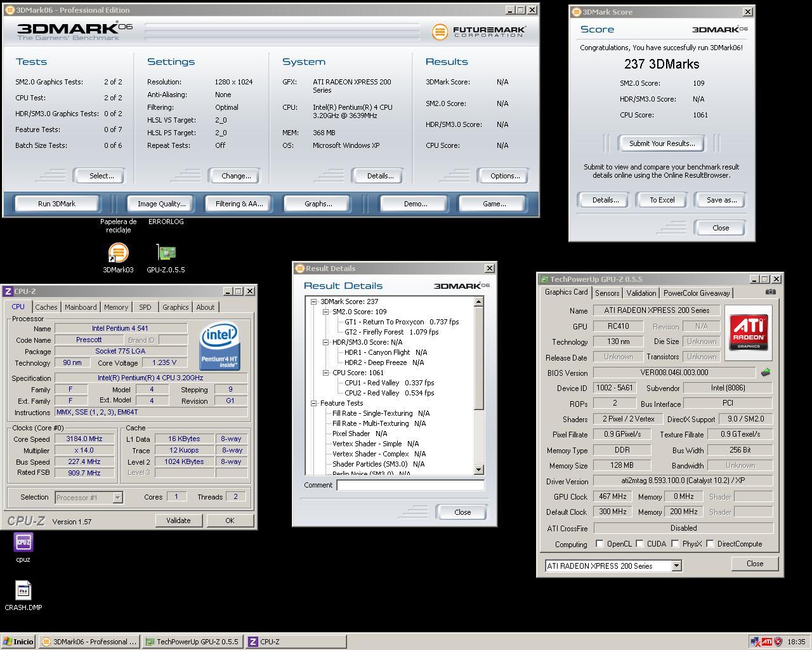Image resolution: width=812 pixels, height=650 pixels.
Task: Collapse the 3DMark Score: 237 tree node
Action: coord(313,302)
